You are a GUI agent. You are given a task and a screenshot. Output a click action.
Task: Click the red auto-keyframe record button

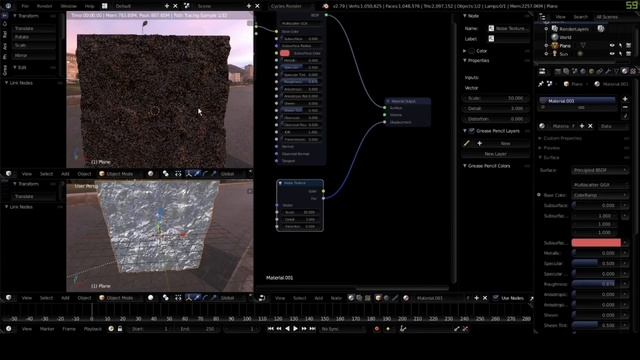pyautogui.click(x=377, y=329)
